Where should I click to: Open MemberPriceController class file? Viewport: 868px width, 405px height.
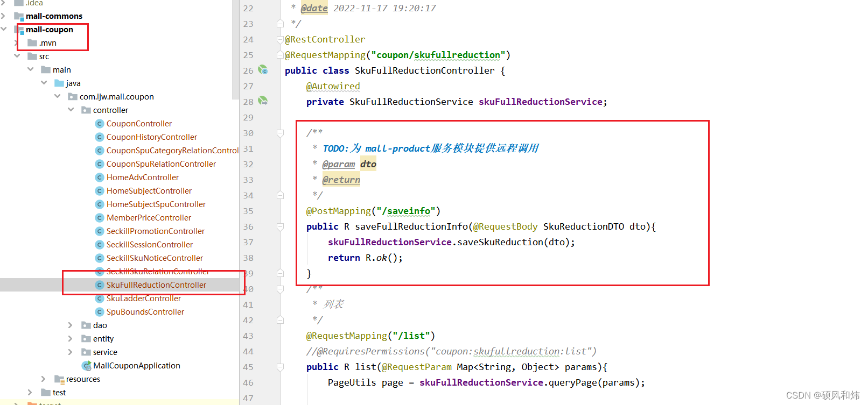149,218
